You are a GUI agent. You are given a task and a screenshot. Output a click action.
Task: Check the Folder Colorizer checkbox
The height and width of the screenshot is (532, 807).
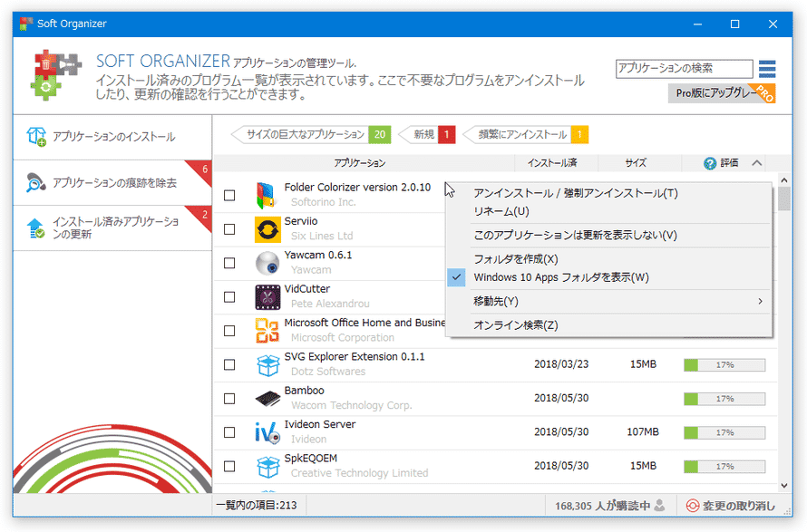click(x=229, y=196)
